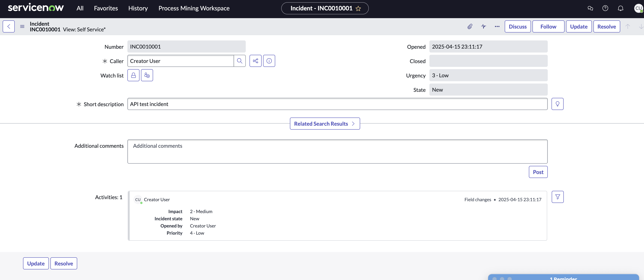Click the Post button for comments

[x=538, y=172]
